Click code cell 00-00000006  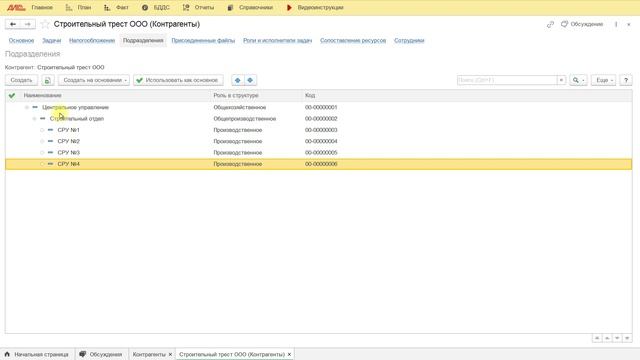click(x=321, y=164)
